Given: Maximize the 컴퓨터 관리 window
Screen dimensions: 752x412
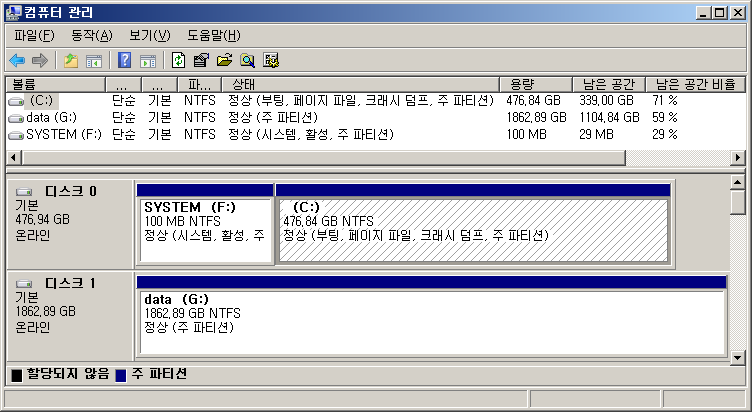Looking at the screenshot, I should click(720, 13).
